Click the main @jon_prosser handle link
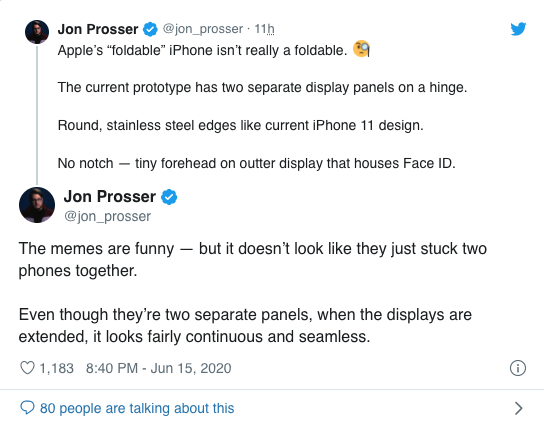Screen dimensions: 544x424 107,217
